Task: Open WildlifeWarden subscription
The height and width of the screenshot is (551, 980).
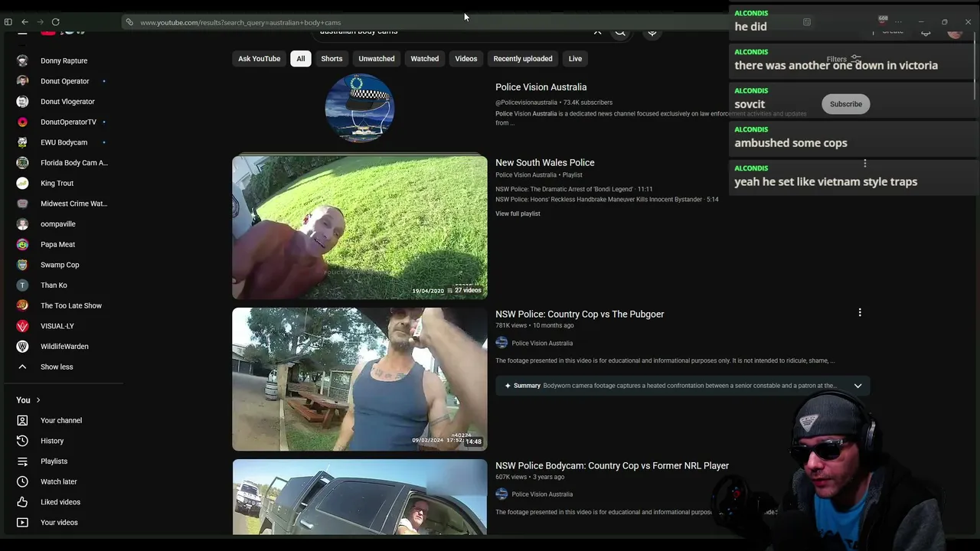Action: [64, 347]
